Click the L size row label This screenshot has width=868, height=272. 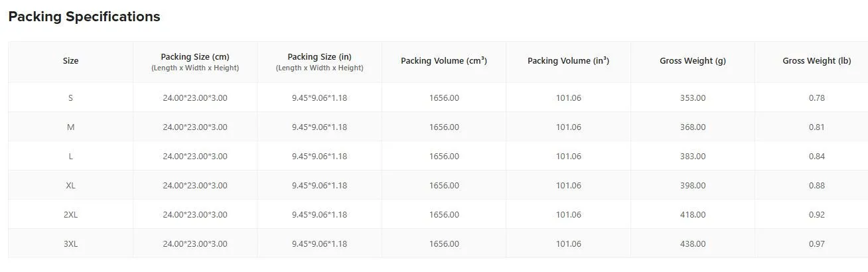pos(70,156)
